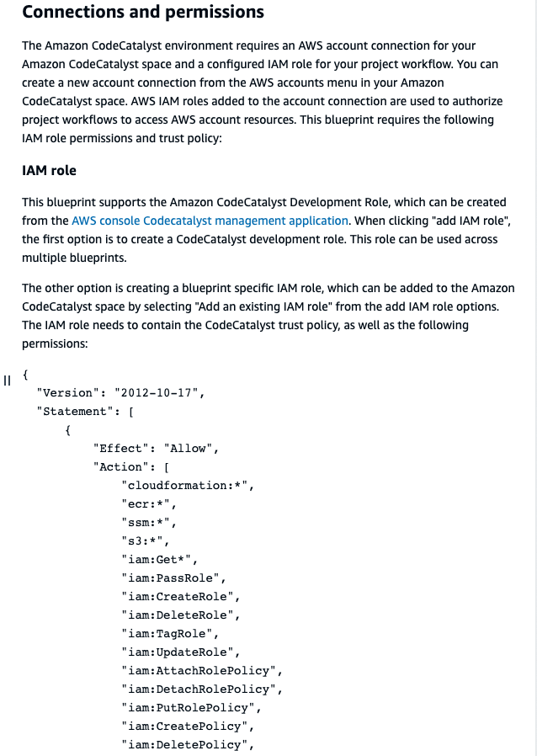Open the AWS console Codecatalyst management application link
This screenshot has height=756, width=537.
(210, 221)
